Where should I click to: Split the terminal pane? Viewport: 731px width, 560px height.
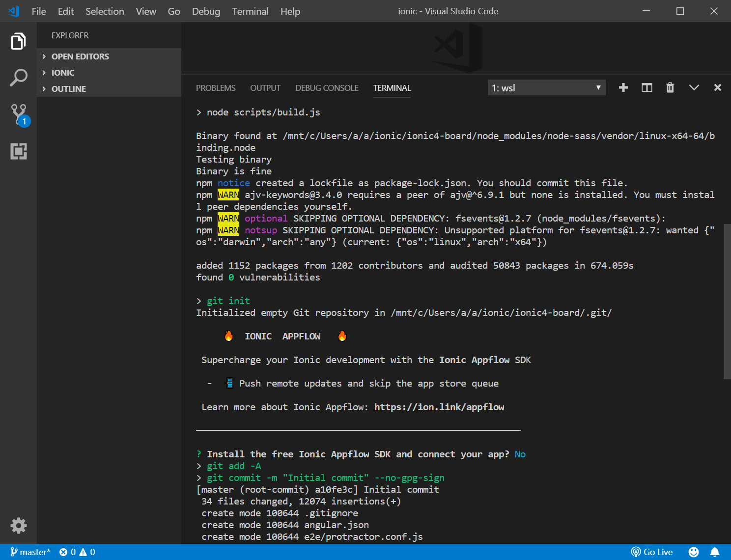click(x=647, y=87)
